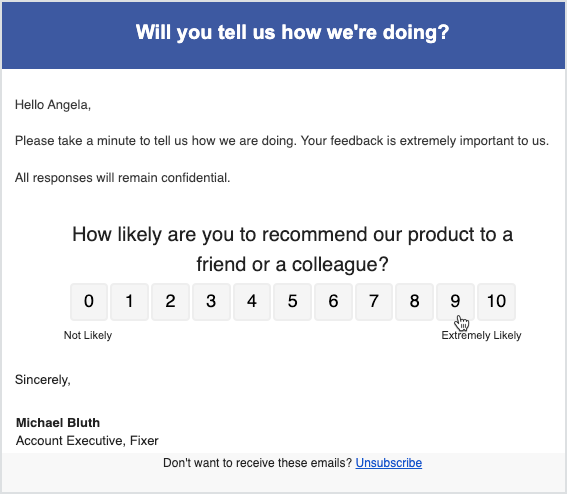Click the 'Will you tell us' header banner
This screenshot has height=494, width=567.
tap(284, 35)
